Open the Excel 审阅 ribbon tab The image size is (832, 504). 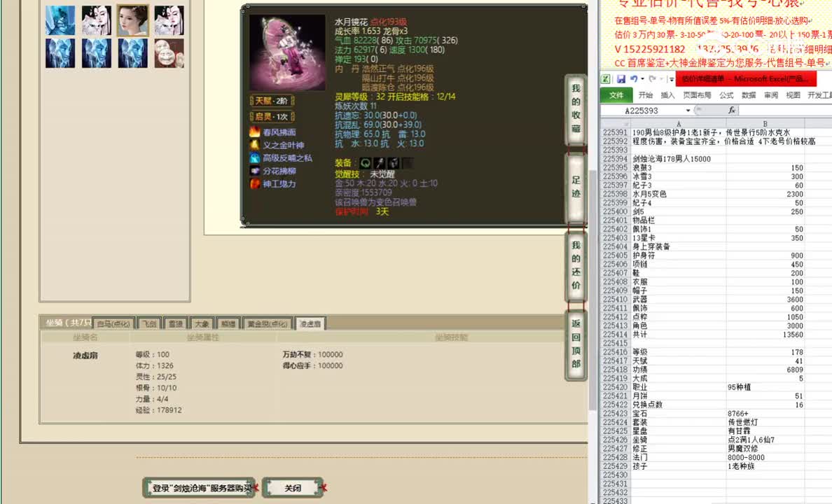770,95
